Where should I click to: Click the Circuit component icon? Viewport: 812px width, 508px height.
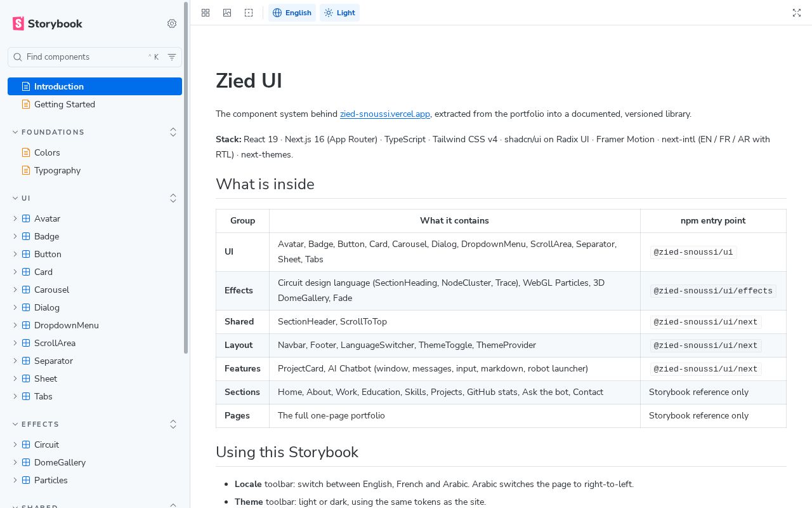coord(26,444)
